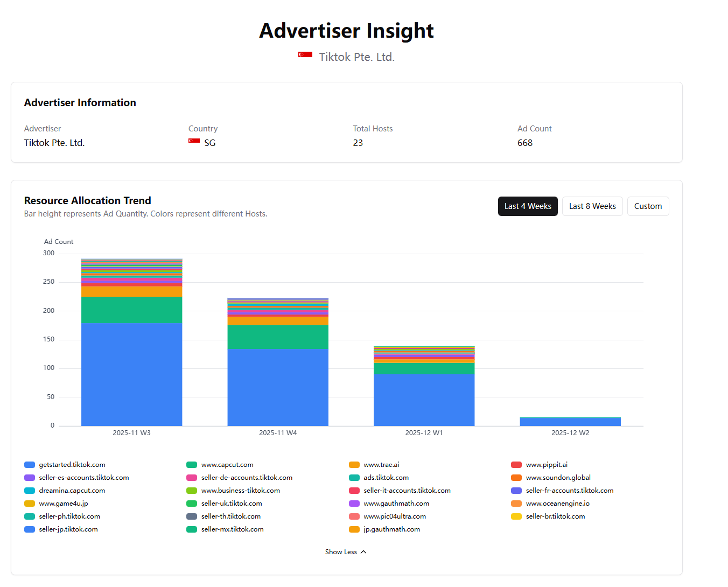Open the Custom date range option
The height and width of the screenshot is (587, 728).
coord(648,206)
